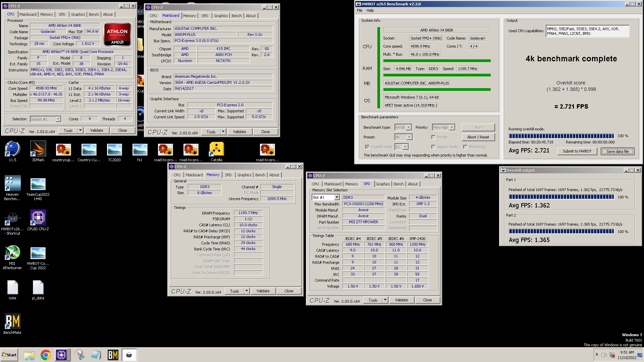Launch the HWBOTx265 shortcut icon
The width and height of the screenshot is (644, 362).
pos(12,223)
